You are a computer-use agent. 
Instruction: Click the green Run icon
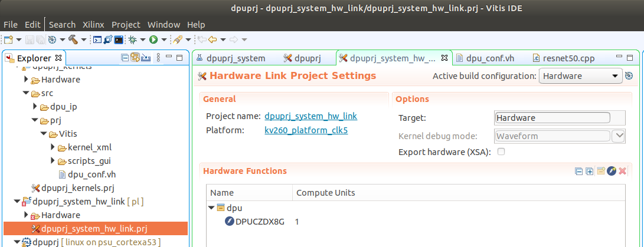click(153, 40)
